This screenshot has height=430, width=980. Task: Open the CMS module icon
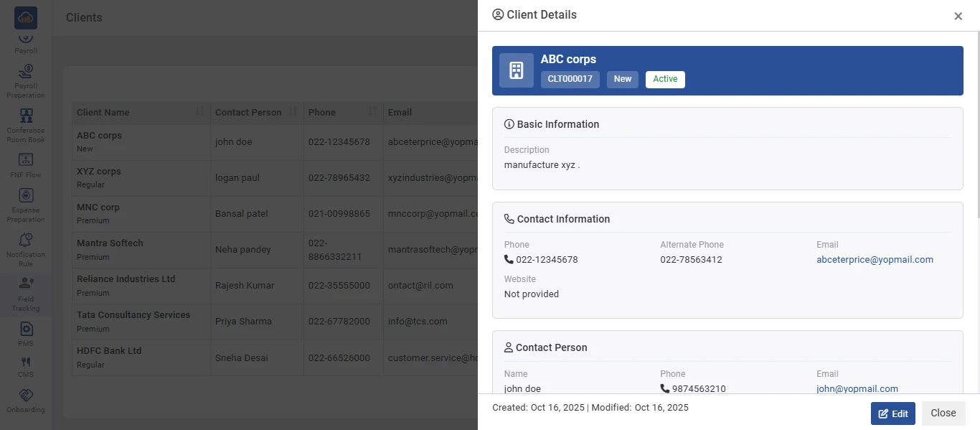pyautogui.click(x=26, y=367)
